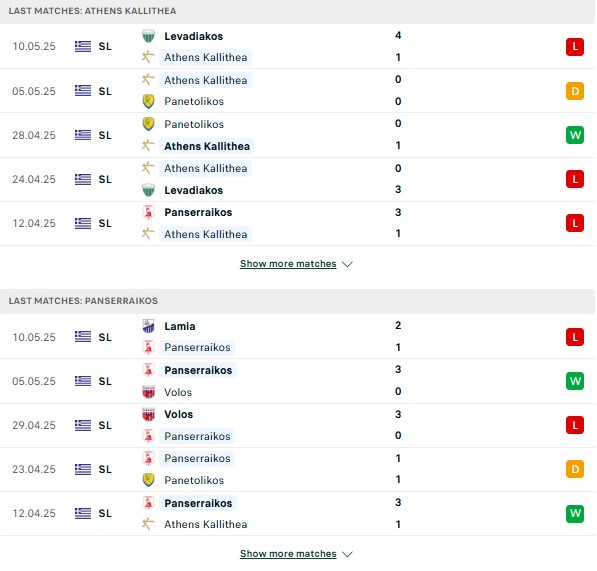Open Levadiakos team link in 24.04.25 match
The image size is (597, 571).
(193, 190)
